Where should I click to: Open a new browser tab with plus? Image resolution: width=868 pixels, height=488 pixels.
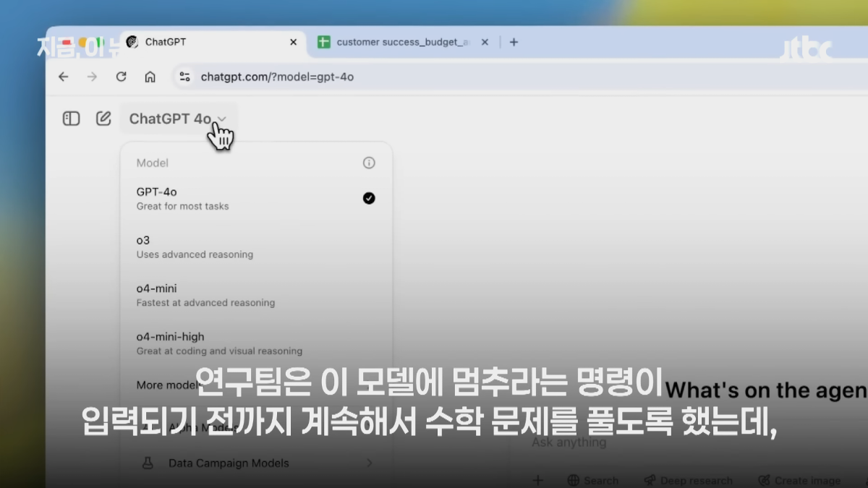[514, 42]
